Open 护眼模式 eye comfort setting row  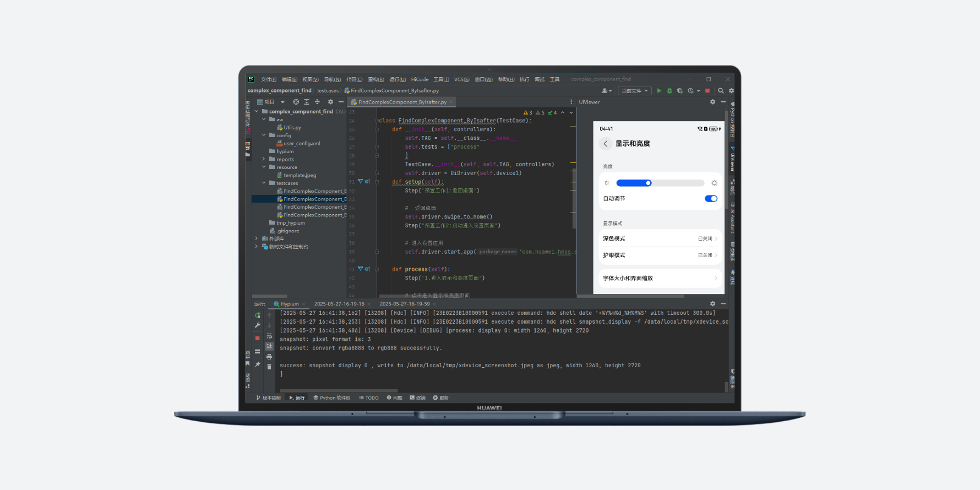coord(660,255)
